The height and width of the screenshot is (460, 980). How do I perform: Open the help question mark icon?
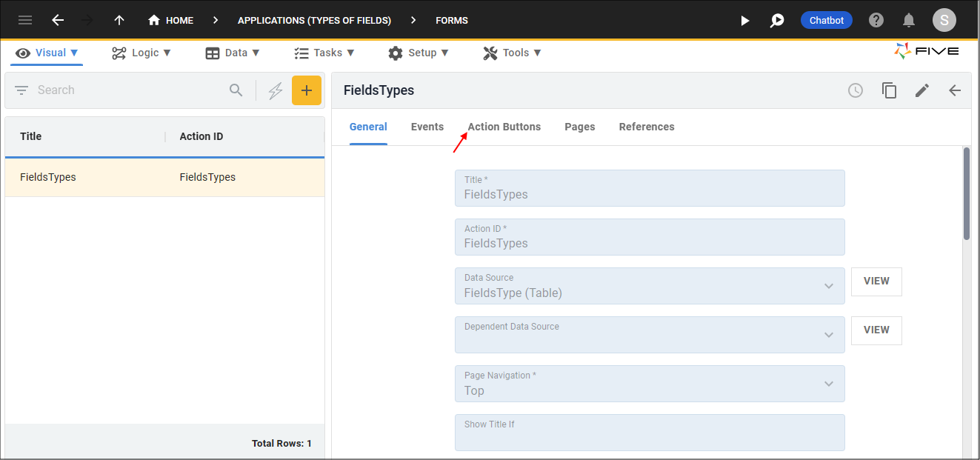click(x=876, y=20)
